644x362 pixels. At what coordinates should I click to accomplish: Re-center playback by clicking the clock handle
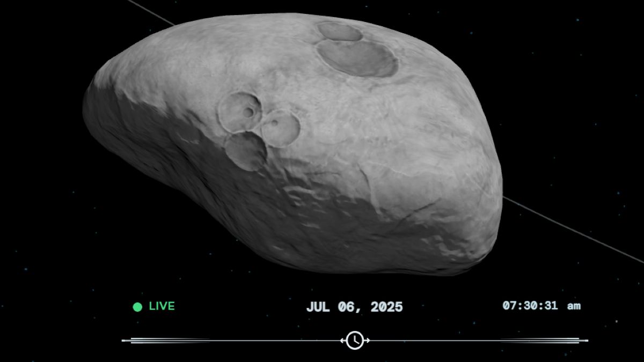(355, 340)
